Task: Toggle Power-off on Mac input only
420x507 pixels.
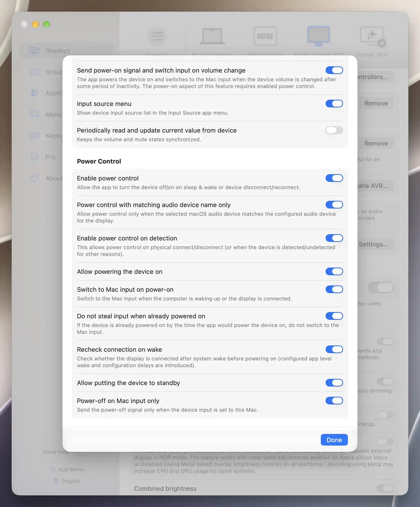Action: pos(334,401)
